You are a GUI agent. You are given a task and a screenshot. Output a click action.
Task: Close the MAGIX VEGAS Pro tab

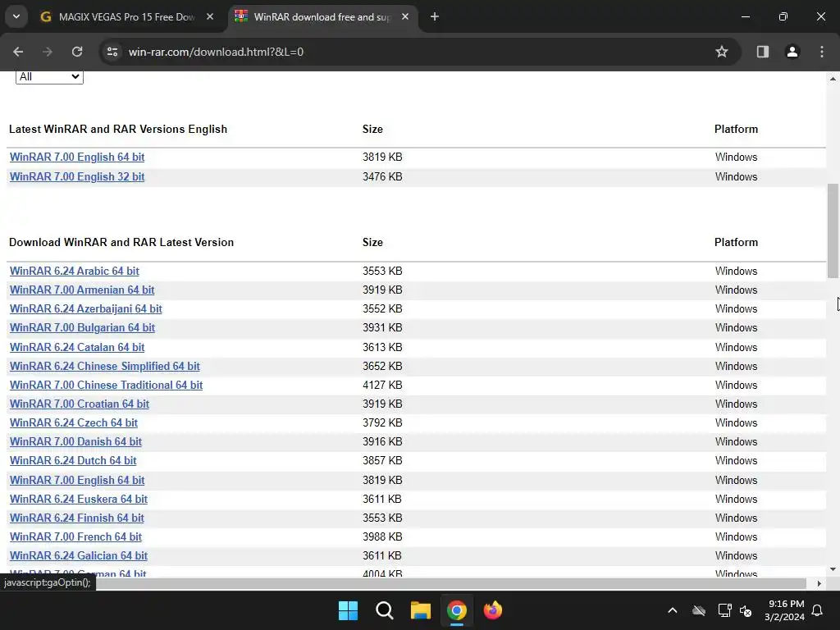pyautogui.click(x=210, y=17)
